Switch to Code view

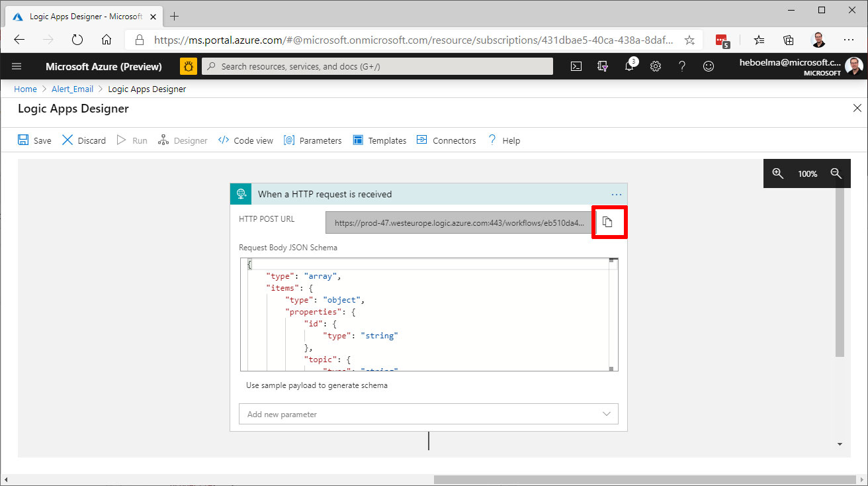click(245, 140)
